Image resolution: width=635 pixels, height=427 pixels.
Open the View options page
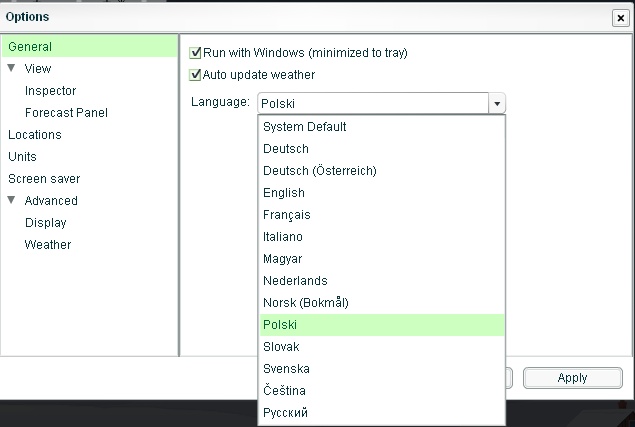tap(38, 68)
